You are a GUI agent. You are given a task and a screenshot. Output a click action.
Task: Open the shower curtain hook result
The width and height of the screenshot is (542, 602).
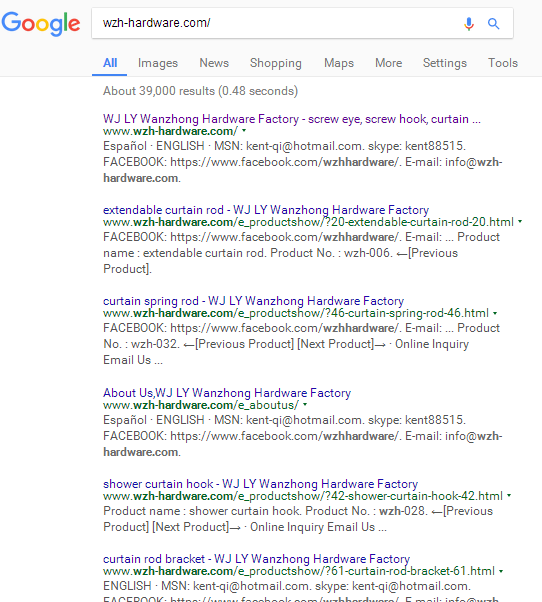coord(260,484)
